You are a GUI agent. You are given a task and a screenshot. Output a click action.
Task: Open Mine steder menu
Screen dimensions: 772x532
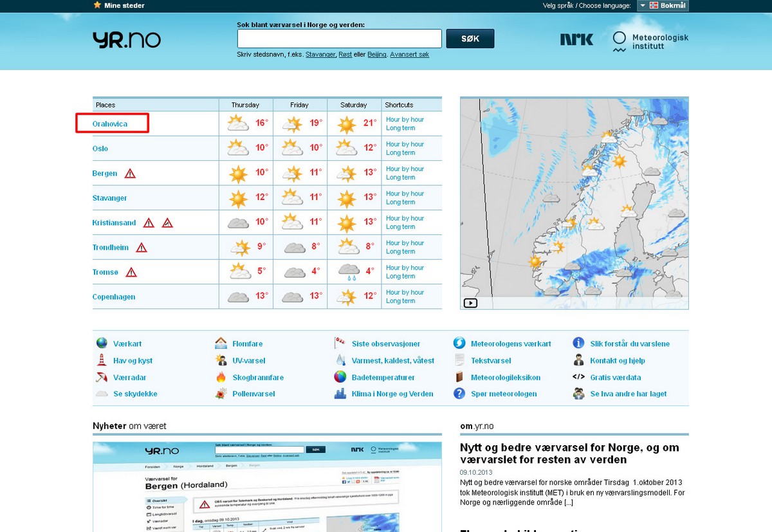pos(119,6)
